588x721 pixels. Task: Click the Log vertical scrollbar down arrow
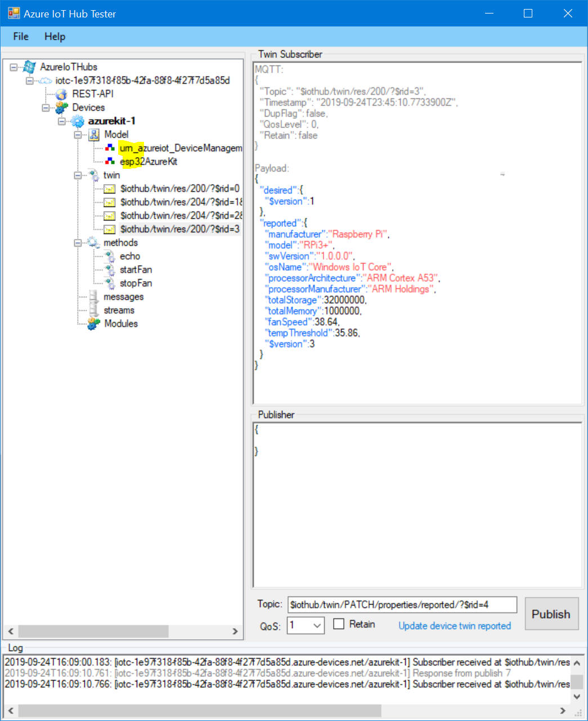pos(577,697)
